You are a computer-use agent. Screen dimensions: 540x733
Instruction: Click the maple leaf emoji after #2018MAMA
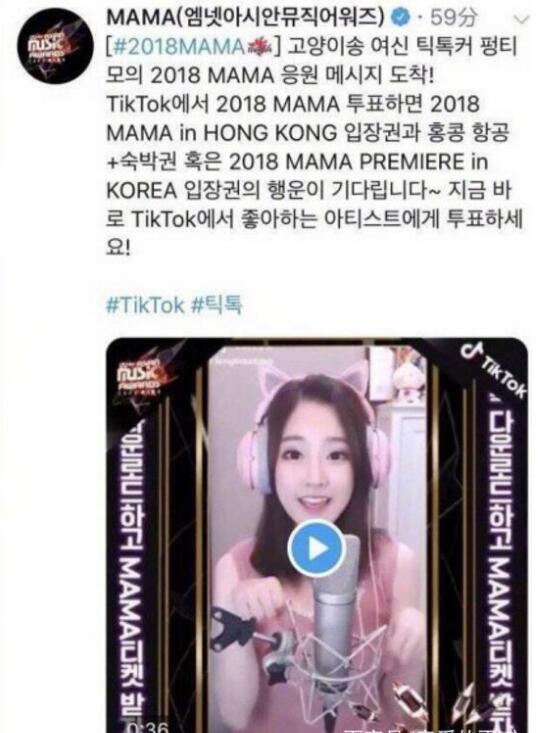(x=260, y=47)
